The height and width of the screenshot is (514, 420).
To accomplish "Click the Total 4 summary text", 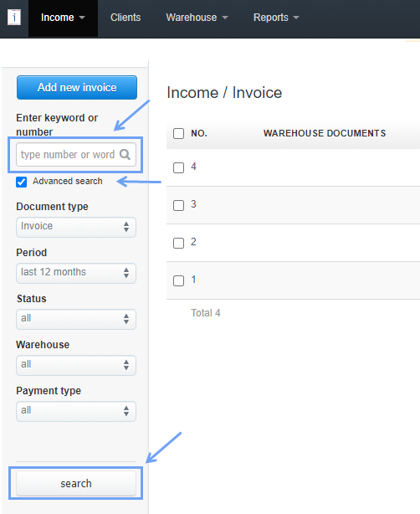I will point(206,313).
